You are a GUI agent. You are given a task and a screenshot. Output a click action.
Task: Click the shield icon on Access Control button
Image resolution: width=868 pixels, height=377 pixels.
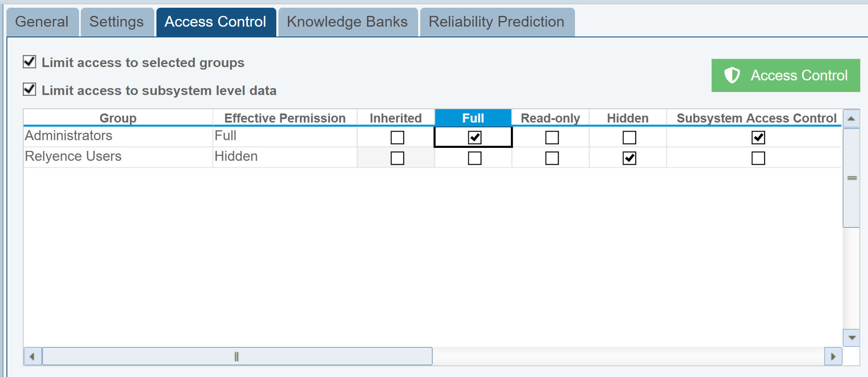(732, 75)
